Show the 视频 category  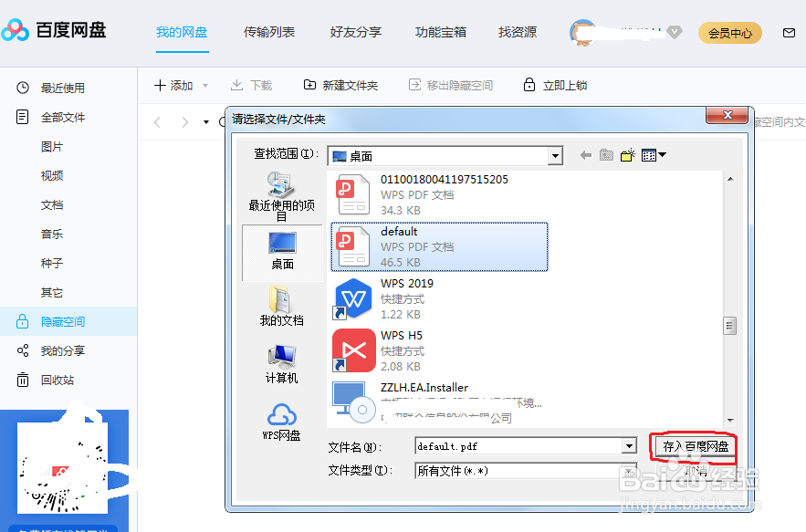(x=52, y=176)
